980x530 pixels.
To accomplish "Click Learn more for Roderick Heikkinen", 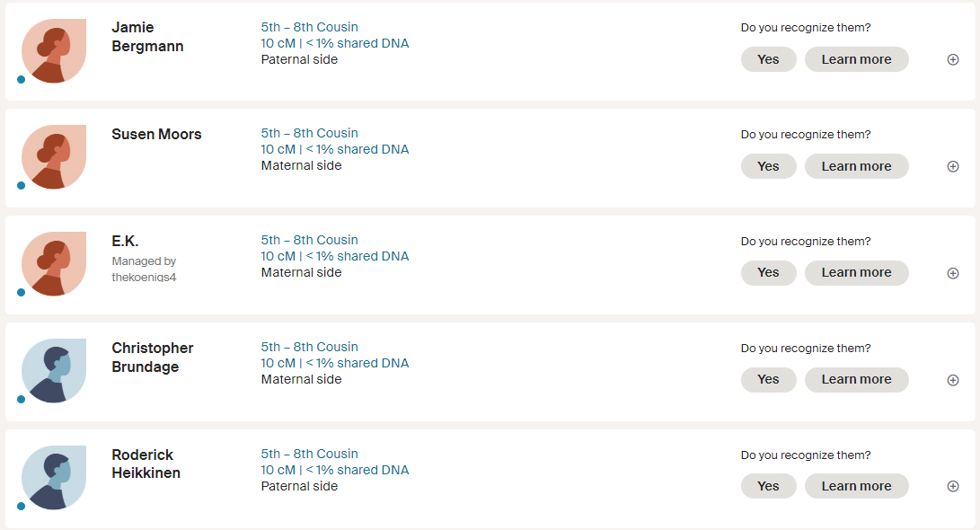I will (x=856, y=486).
